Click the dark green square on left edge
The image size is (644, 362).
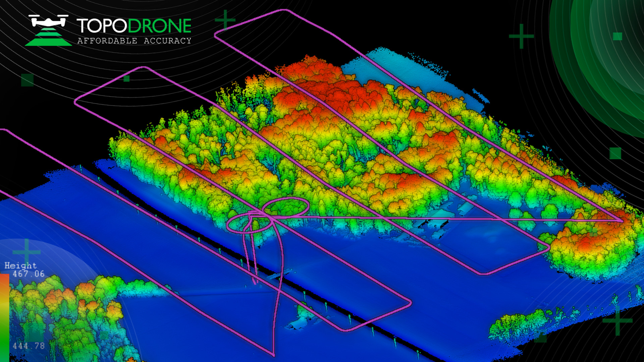[x=27, y=80]
